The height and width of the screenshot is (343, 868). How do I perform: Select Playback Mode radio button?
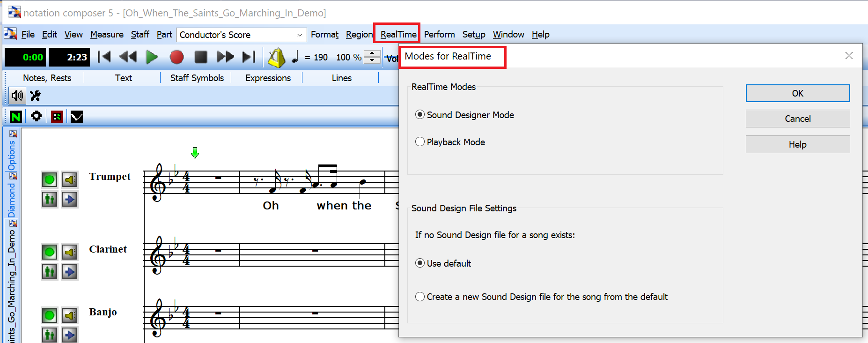pos(420,142)
